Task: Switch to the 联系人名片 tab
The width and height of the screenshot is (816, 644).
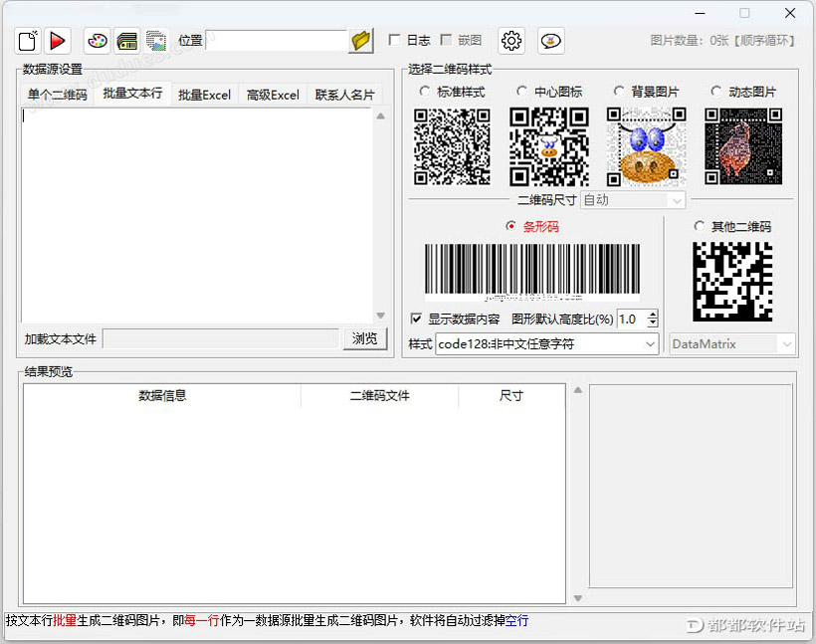Action: click(343, 94)
